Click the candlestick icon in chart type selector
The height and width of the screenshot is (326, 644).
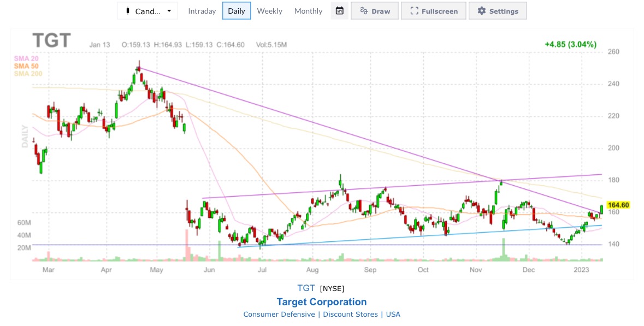click(x=128, y=11)
